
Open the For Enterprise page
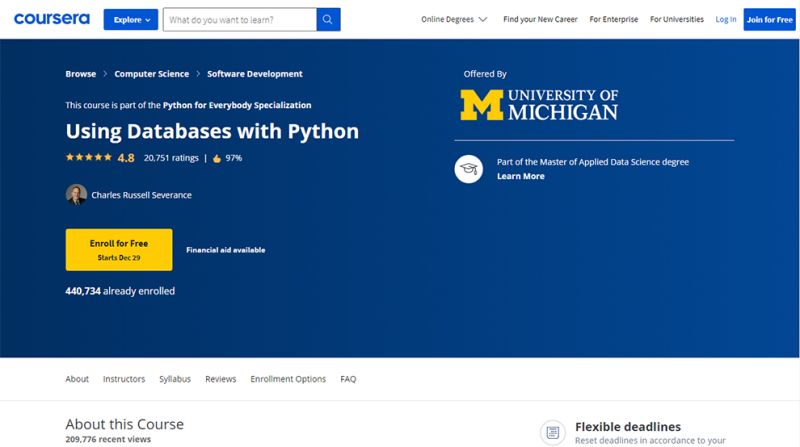pos(613,19)
